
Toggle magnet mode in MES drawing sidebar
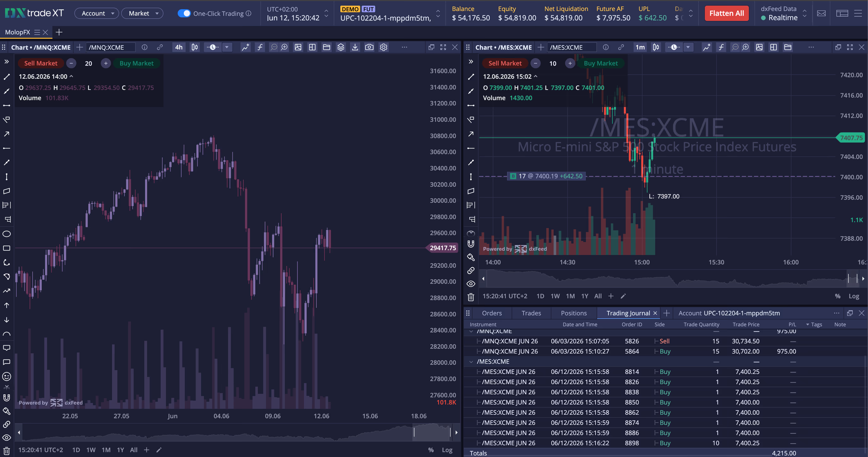[471, 244]
